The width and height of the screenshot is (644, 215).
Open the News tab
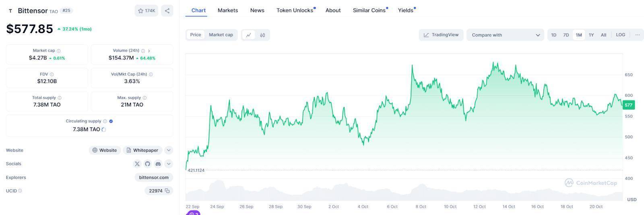point(257,10)
